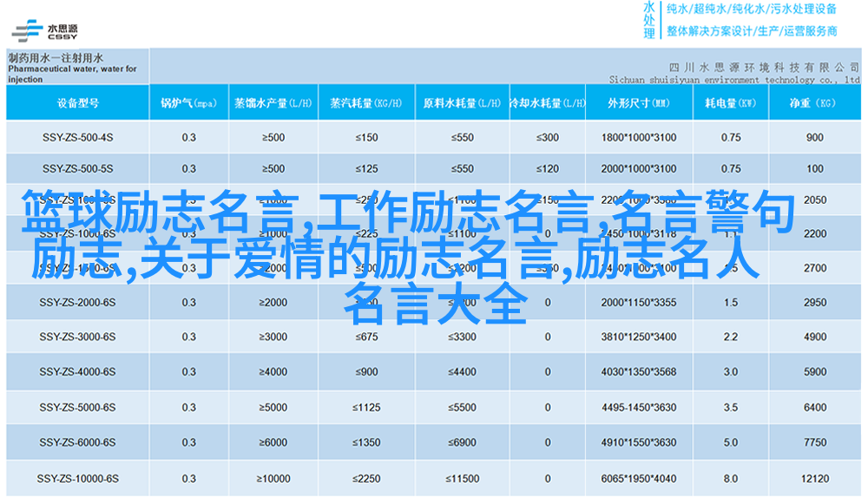Viewport: 868px width, 504px height.
Task: Select the 设备型号 column header
Action: coord(78,103)
